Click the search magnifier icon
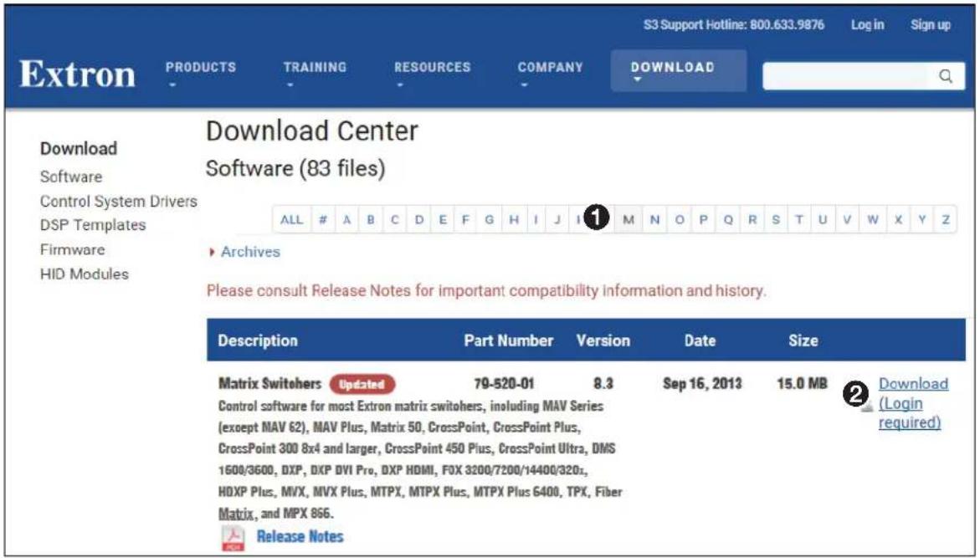980x558 pixels. pyautogui.click(x=946, y=76)
